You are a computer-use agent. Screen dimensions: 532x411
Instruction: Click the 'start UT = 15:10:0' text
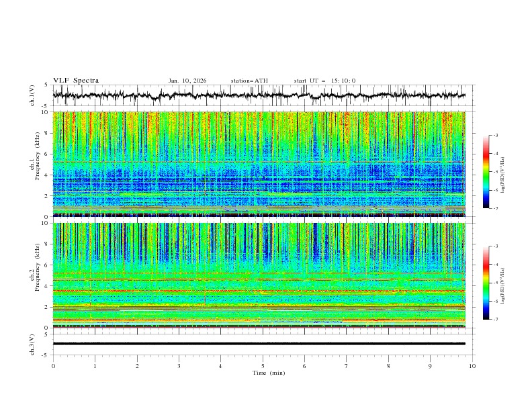tap(324, 81)
